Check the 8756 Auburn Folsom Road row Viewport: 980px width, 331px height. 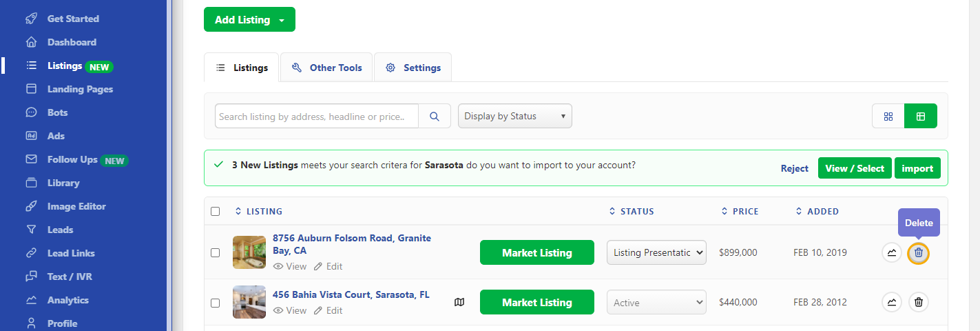pyautogui.click(x=215, y=253)
